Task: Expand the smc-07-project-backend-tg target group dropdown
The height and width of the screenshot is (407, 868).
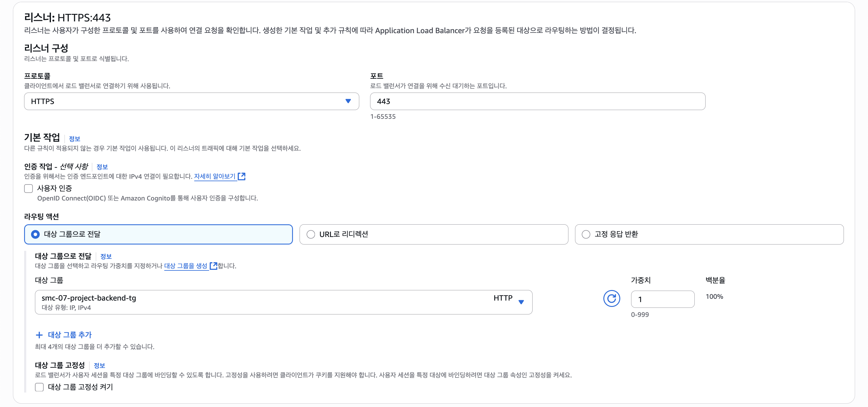Action: (283, 302)
